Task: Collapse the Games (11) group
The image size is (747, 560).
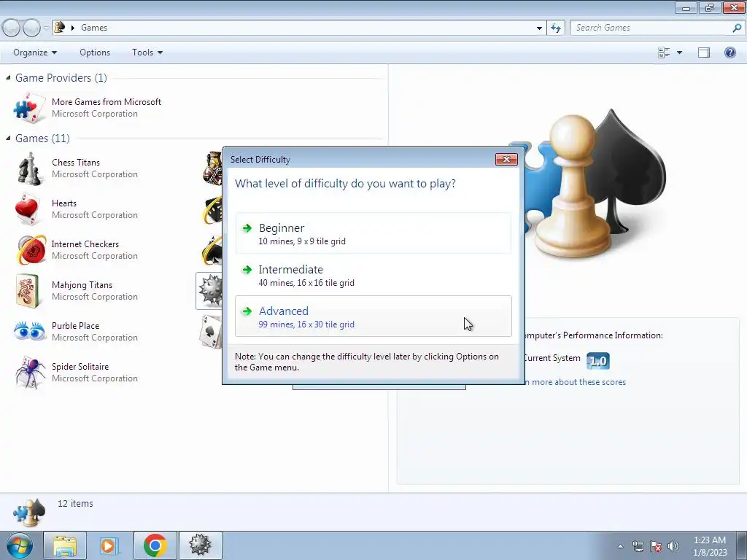Action: pyautogui.click(x=8, y=138)
